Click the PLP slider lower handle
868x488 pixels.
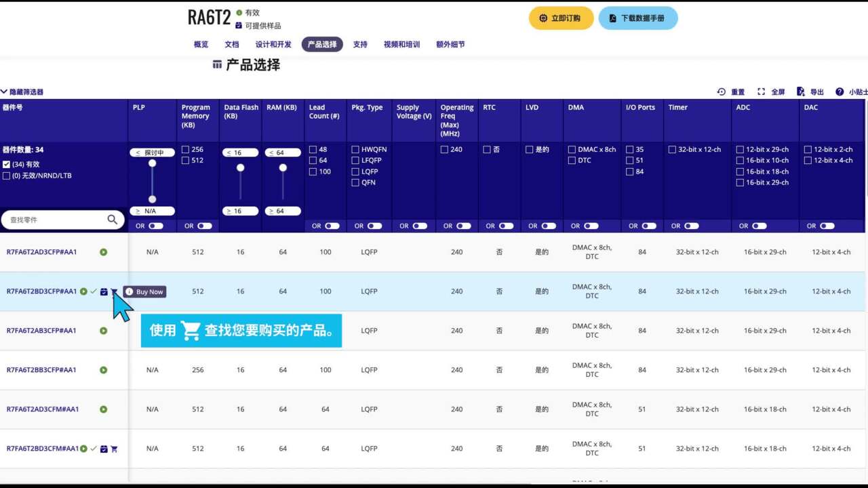[153, 199]
